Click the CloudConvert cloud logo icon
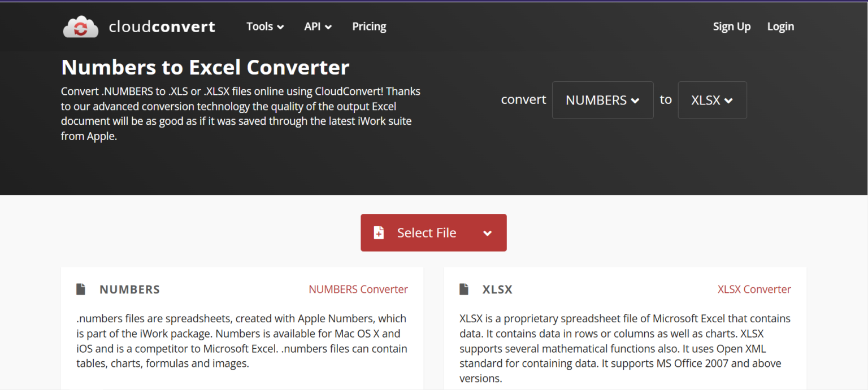The width and height of the screenshot is (868, 390). point(81,27)
